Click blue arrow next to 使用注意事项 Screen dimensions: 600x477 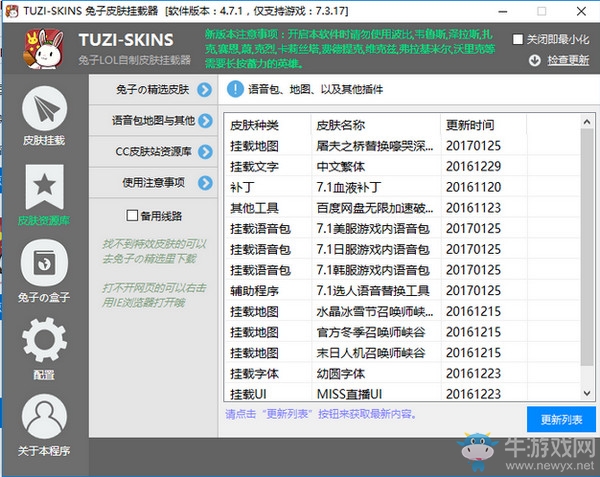[x=205, y=183]
